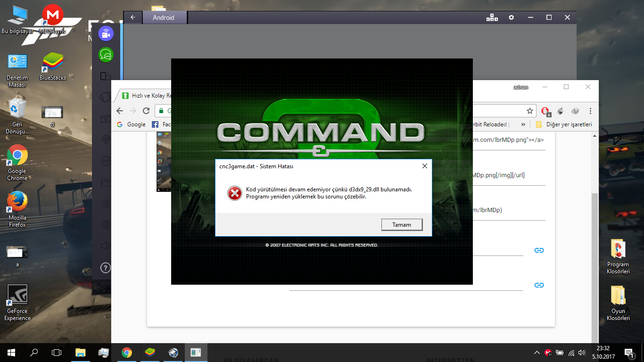This screenshot has width=644, height=362.
Task: Go back in the Chrome browser
Action: tap(120, 111)
